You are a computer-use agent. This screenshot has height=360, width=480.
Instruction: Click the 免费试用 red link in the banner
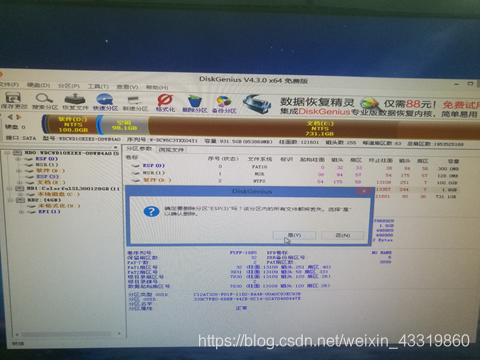pos(461,105)
